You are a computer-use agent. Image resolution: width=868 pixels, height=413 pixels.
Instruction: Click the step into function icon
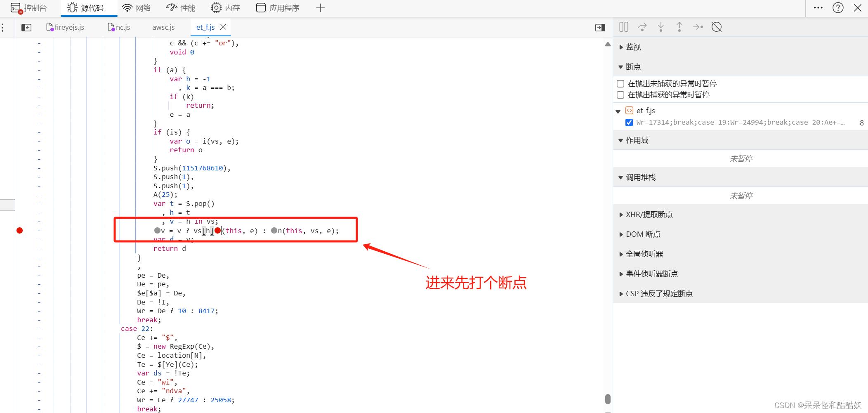point(661,27)
